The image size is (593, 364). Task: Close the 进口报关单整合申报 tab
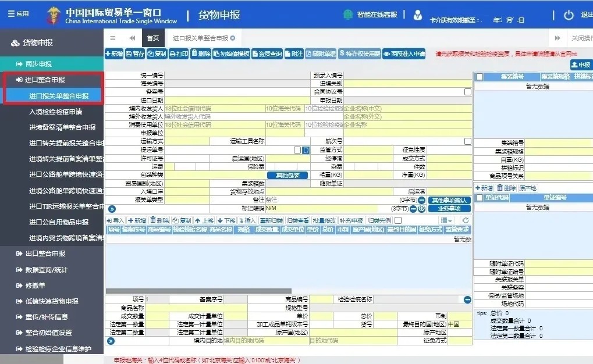pyautogui.click(x=233, y=38)
